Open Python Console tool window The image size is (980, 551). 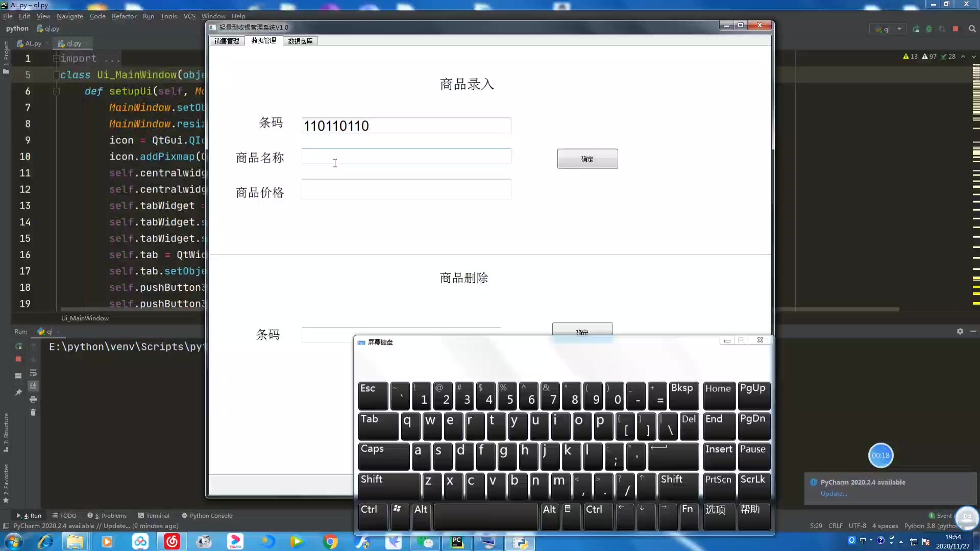click(207, 516)
